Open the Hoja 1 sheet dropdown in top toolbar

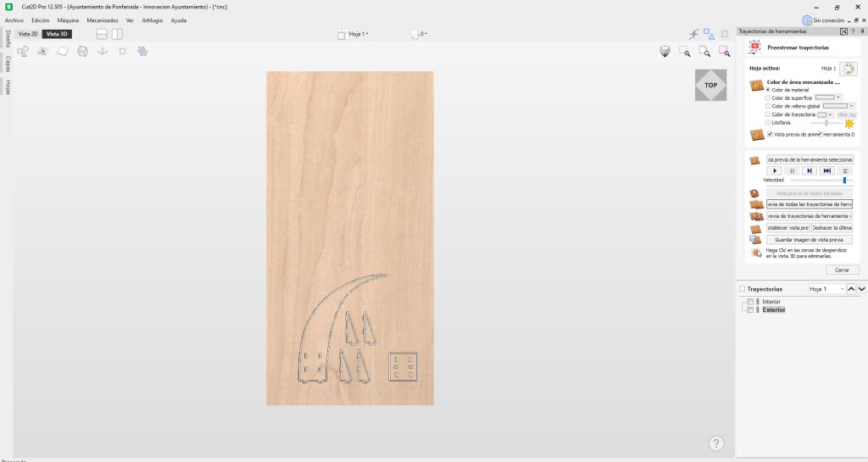[353, 34]
